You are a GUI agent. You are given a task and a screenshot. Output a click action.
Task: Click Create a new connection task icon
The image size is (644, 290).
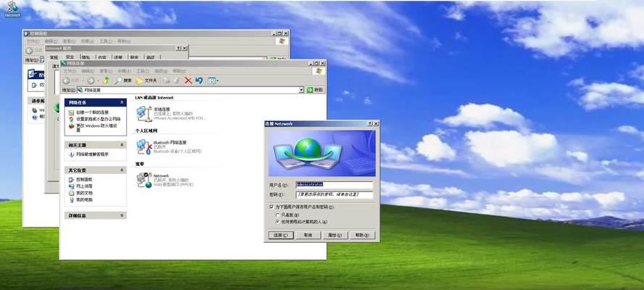point(72,112)
